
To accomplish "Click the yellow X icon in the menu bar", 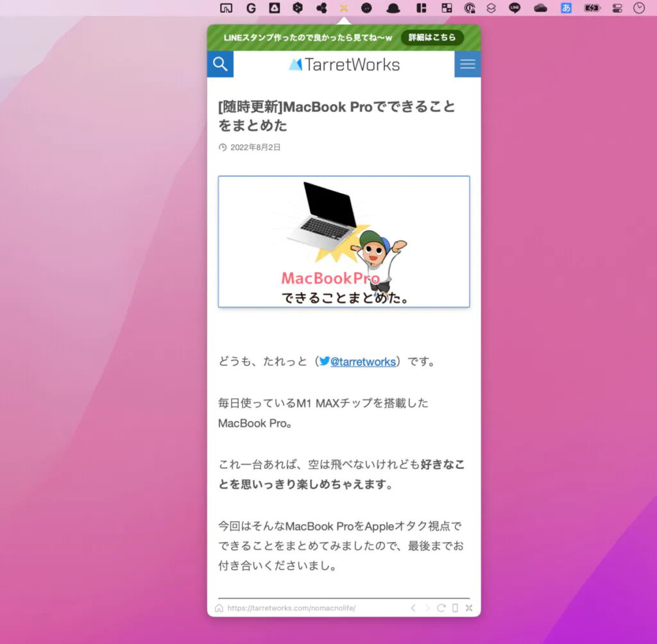I will [x=344, y=8].
